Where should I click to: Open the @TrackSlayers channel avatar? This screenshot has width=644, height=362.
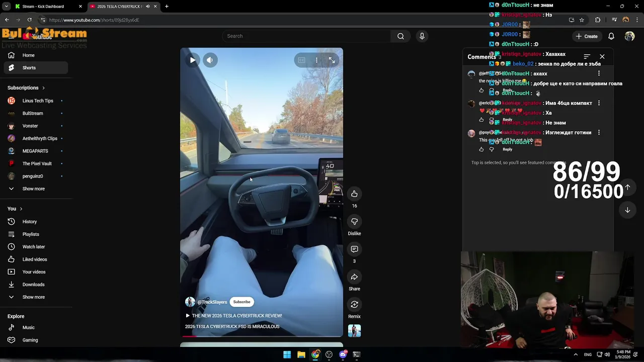[190, 302]
